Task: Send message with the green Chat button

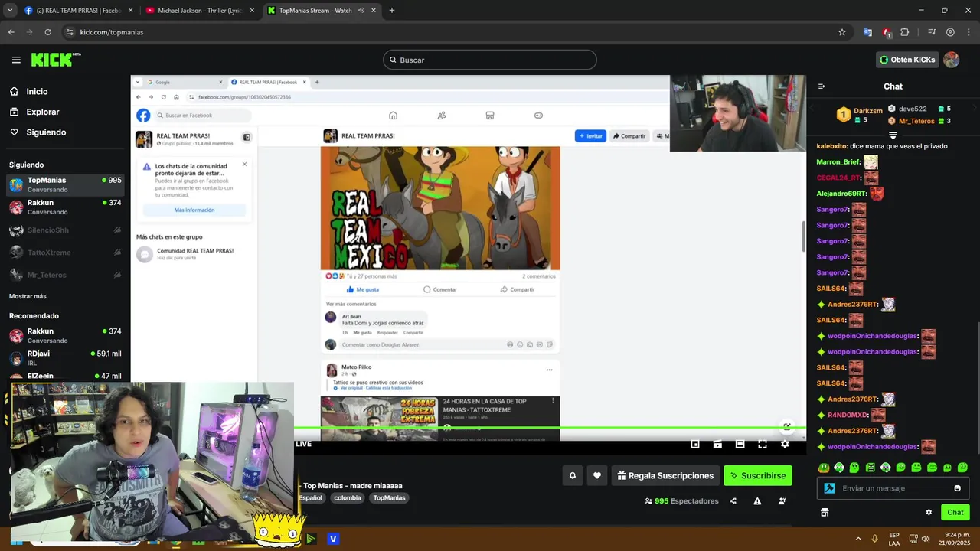Action: tap(955, 512)
